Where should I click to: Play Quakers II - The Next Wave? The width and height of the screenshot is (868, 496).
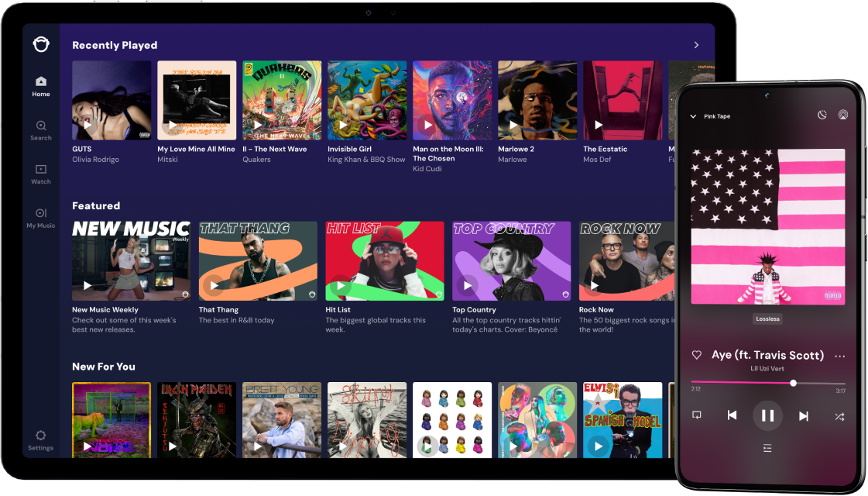click(258, 126)
